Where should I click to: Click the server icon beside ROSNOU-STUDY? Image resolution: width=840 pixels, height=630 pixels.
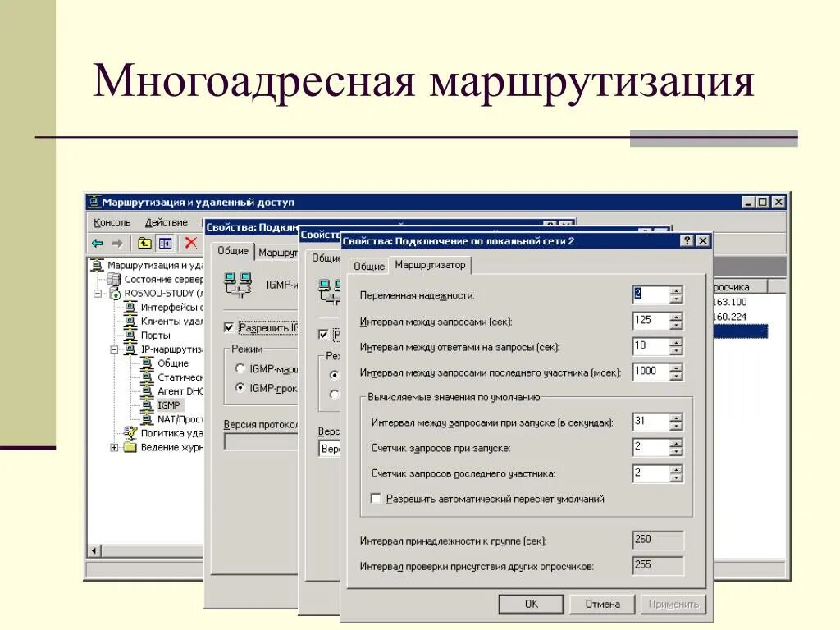click(115, 293)
